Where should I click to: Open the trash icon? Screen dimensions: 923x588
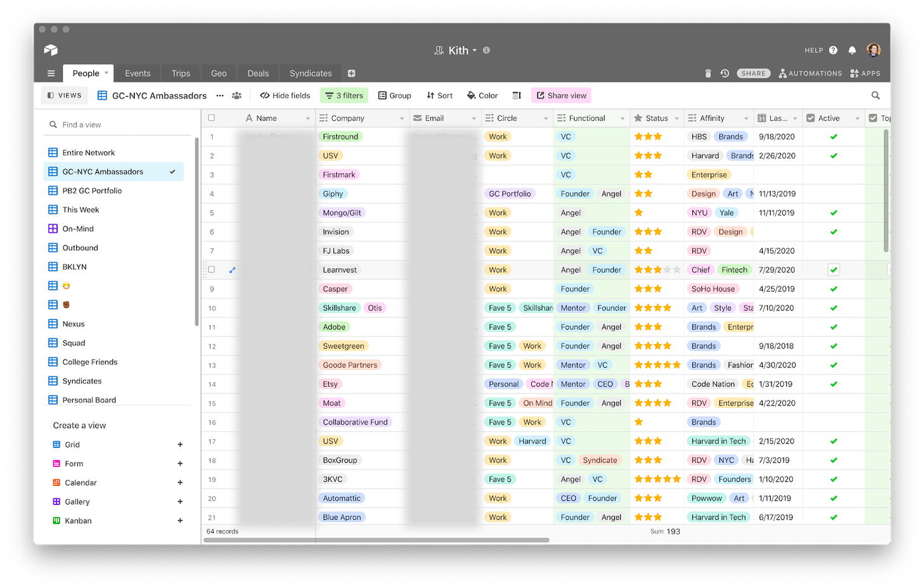pos(708,73)
